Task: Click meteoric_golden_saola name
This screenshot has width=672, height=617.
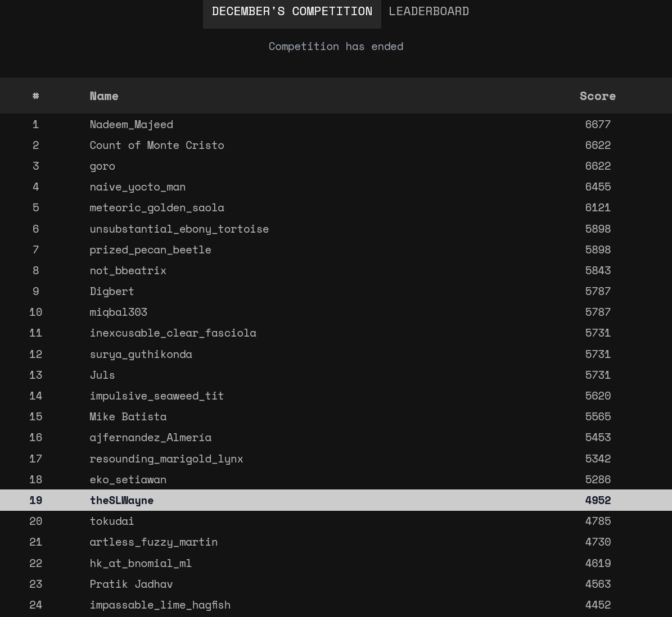Action: (157, 208)
